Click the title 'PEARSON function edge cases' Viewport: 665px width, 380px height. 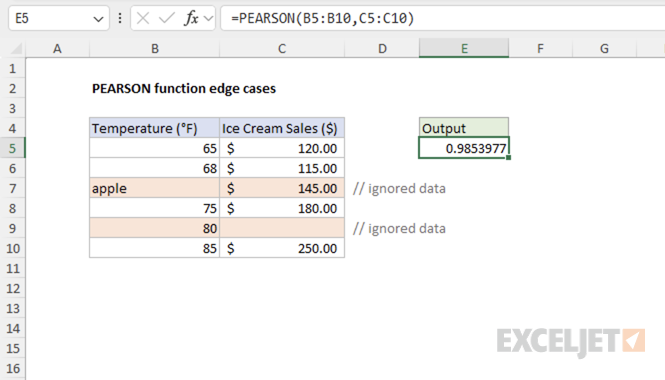(184, 88)
